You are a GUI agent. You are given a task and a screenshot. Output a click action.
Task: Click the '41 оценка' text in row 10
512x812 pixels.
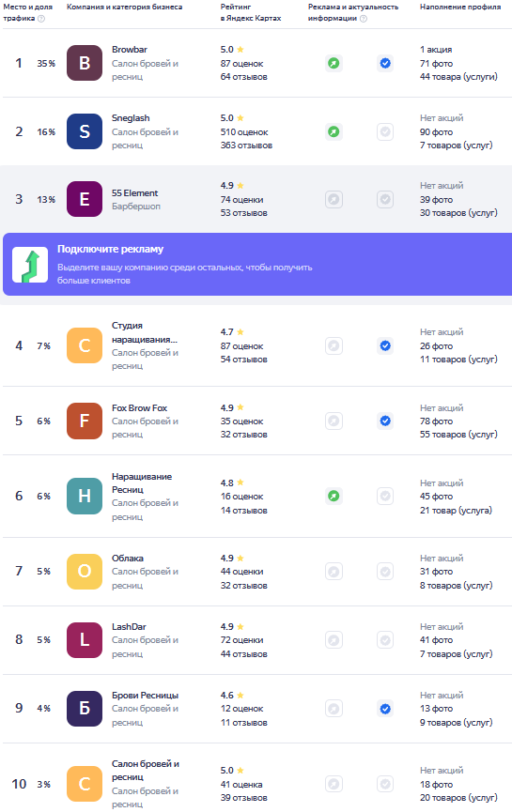coord(241,785)
